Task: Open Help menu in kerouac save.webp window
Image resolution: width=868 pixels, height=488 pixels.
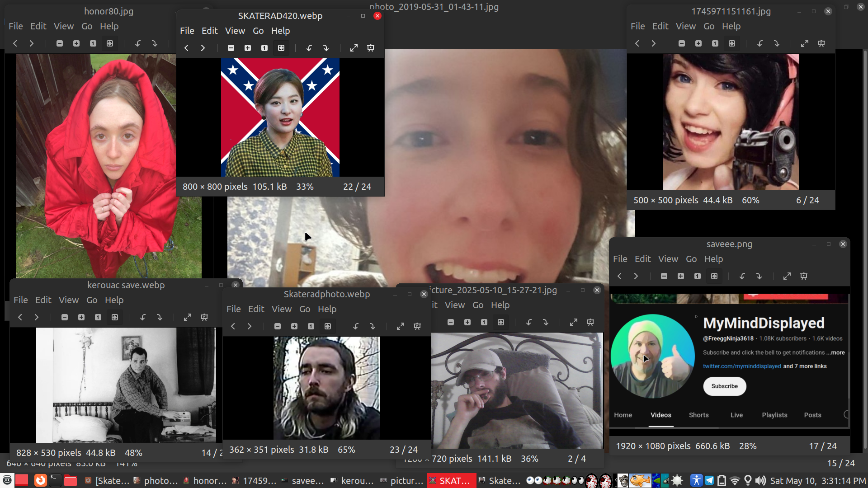Action: pyautogui.click(x=114, y=300)
